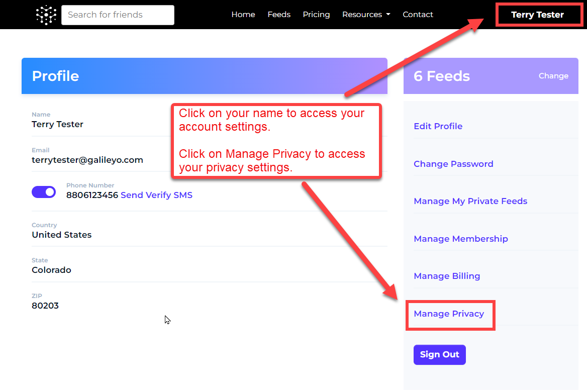This screenshot has height=392, width=587.
Task: Go to the Home page
Action: (243, 15)
